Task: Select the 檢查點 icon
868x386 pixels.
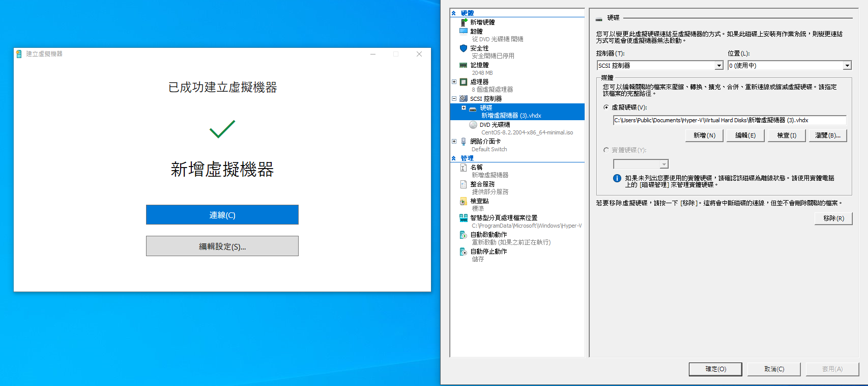Action: coord(464,201)
